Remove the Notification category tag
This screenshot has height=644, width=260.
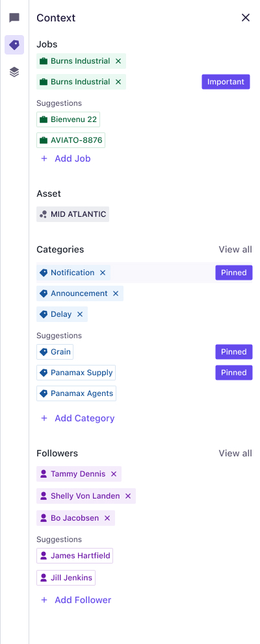tap(103, 273)
